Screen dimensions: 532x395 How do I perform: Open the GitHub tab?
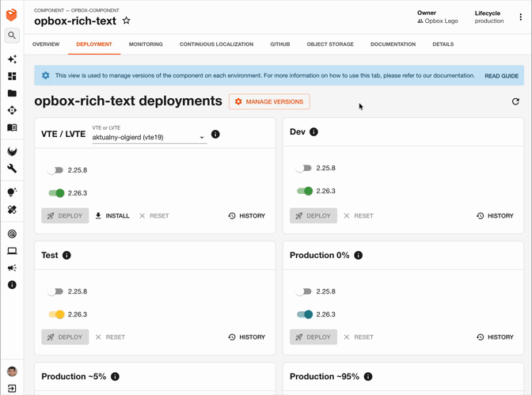280,44
